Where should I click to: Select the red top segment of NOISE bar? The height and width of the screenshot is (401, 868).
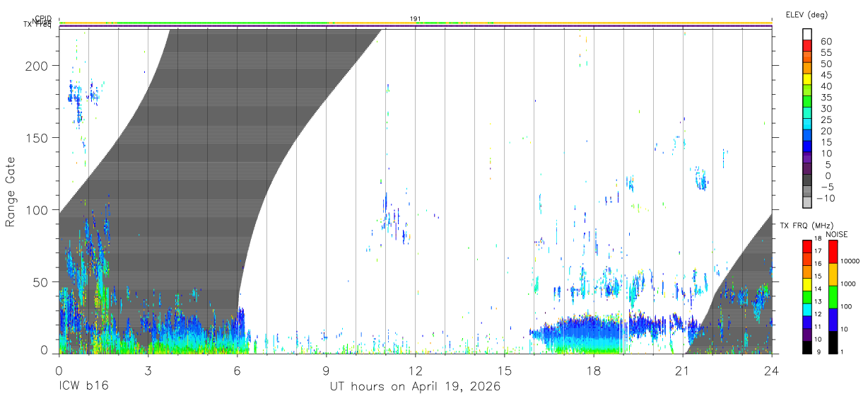click(x=833, y=252)
